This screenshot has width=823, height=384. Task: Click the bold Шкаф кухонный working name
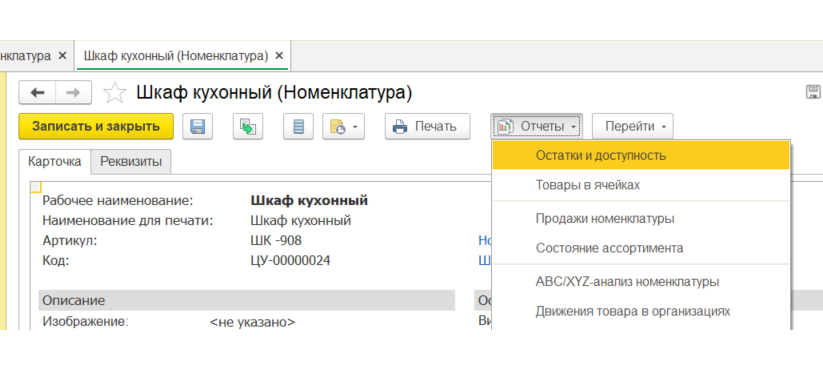309,200
